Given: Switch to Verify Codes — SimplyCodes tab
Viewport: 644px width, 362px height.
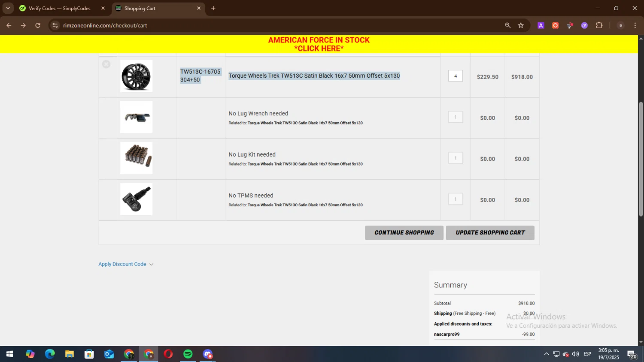Looking at the screenshot, I should tap(59, 8).
